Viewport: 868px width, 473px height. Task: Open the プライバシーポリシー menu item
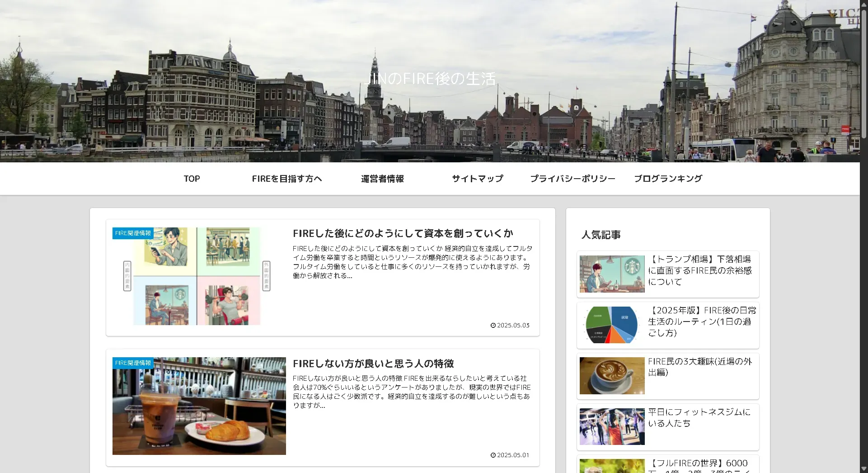pos(573,179)
